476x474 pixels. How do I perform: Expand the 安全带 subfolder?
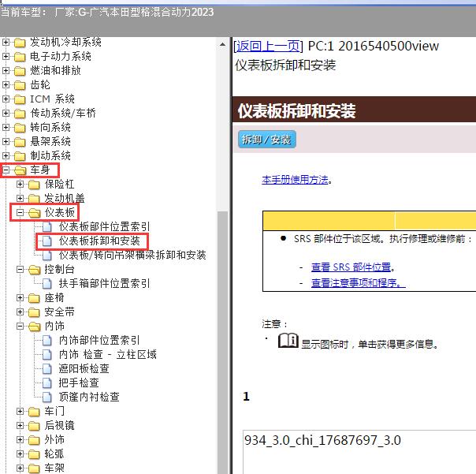[20, 312]
